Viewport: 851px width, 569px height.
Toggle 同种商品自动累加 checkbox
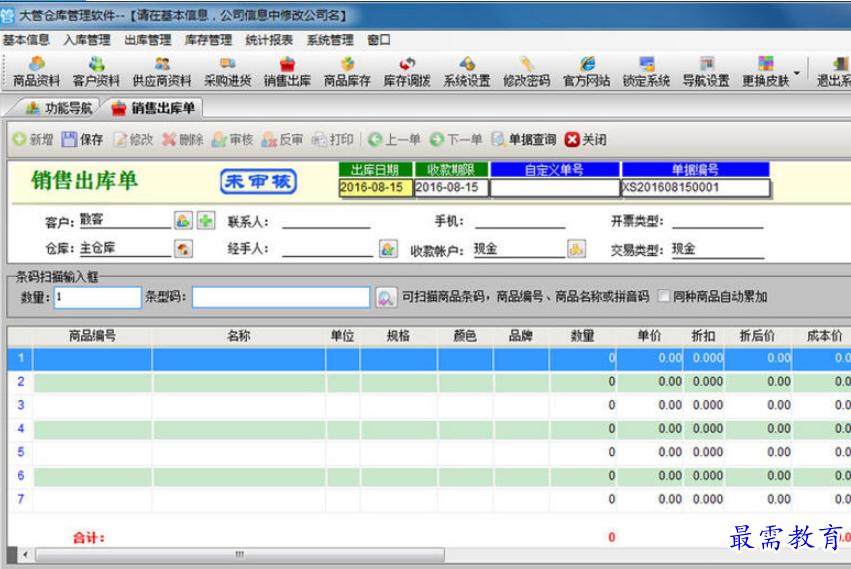tap(663, 296)
